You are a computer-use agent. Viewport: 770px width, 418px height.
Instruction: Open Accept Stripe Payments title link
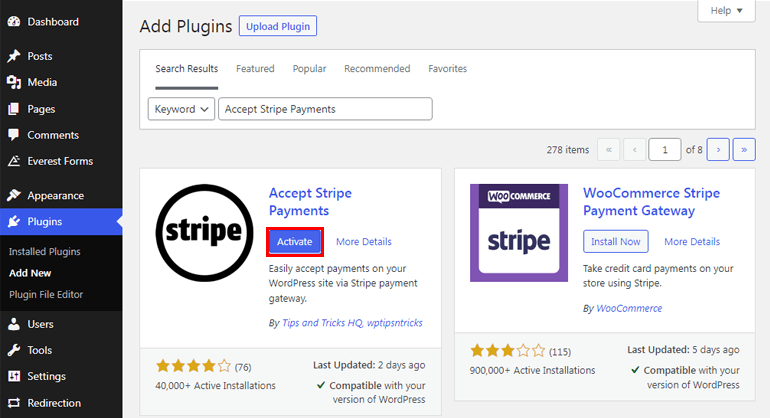pyautogui.click(x=310, y=202)
